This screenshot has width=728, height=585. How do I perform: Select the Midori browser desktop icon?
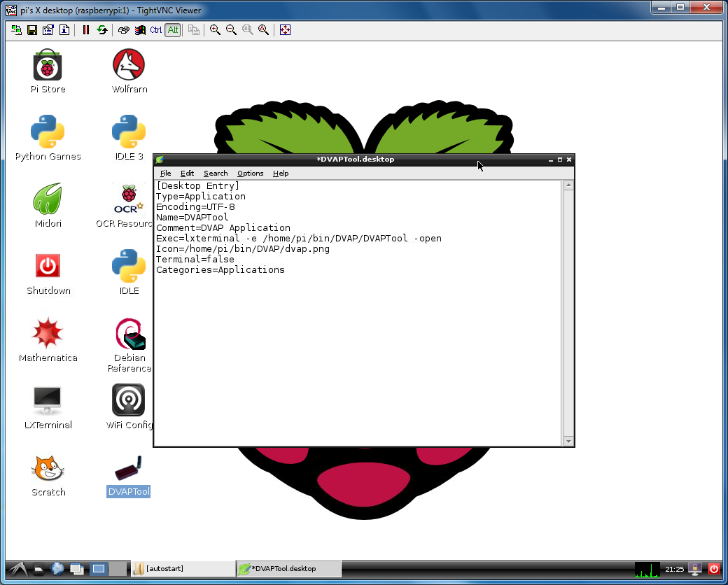(x=48, y=205)
